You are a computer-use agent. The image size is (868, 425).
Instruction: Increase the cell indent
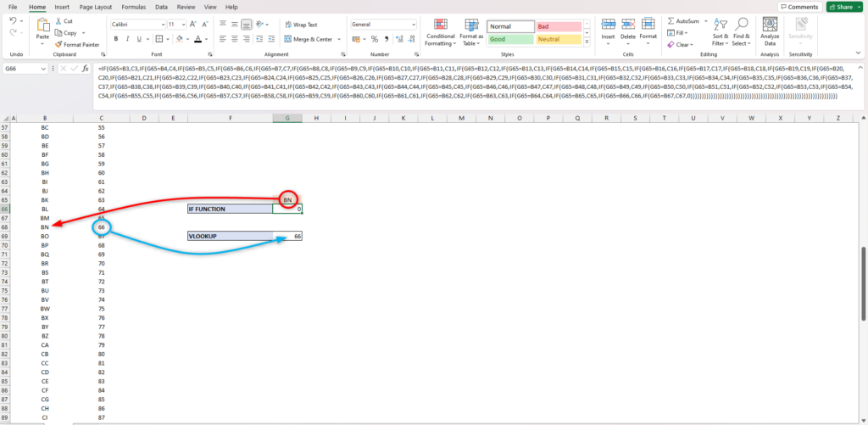pos(270,39)
